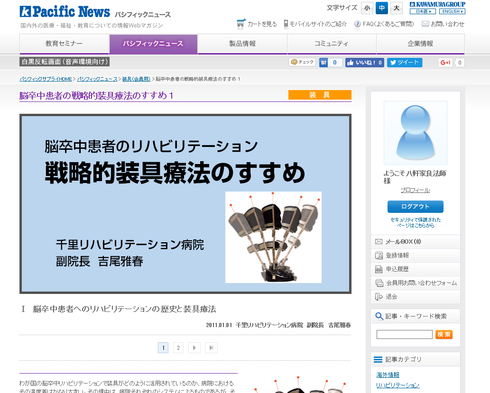Open the コミュニティ tab
The width and height of the screenshot is (490, 393).
332,44
